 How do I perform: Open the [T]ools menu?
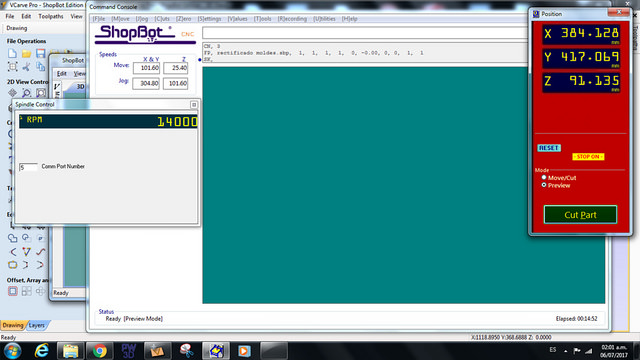pos(262,19)
